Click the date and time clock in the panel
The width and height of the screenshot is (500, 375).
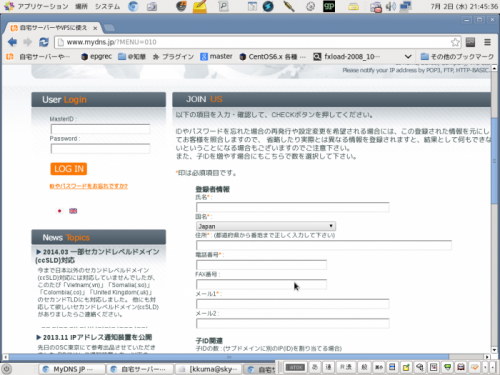[x=464, y=6]
